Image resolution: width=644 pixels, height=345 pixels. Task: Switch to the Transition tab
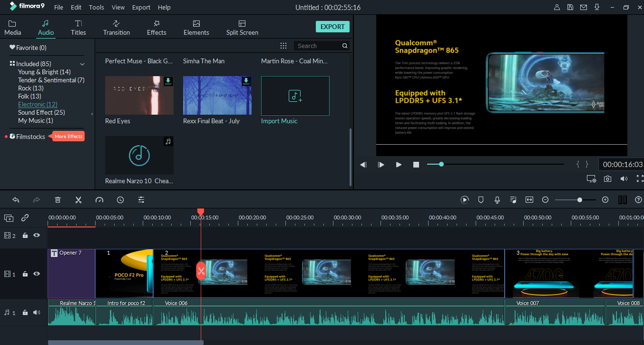pyautogui.click(x=117, y=28)
